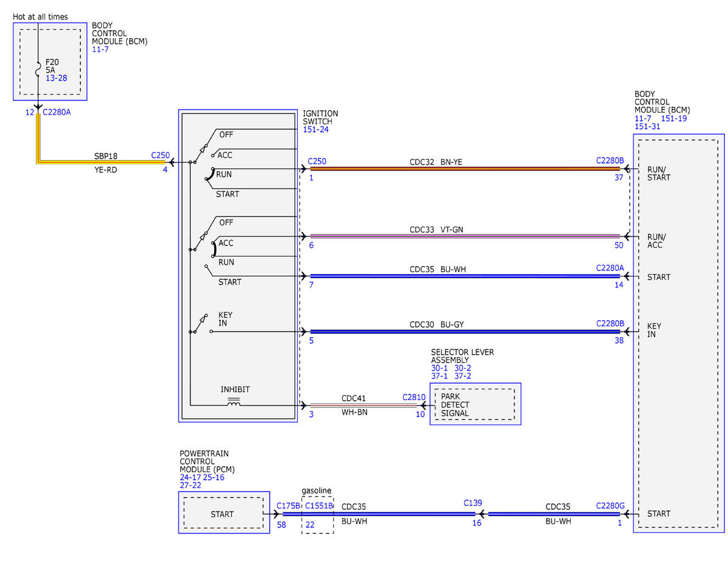Select the KEY IN switch symbol
This screenshot has height=562, width=728.
tap(201, 325)
